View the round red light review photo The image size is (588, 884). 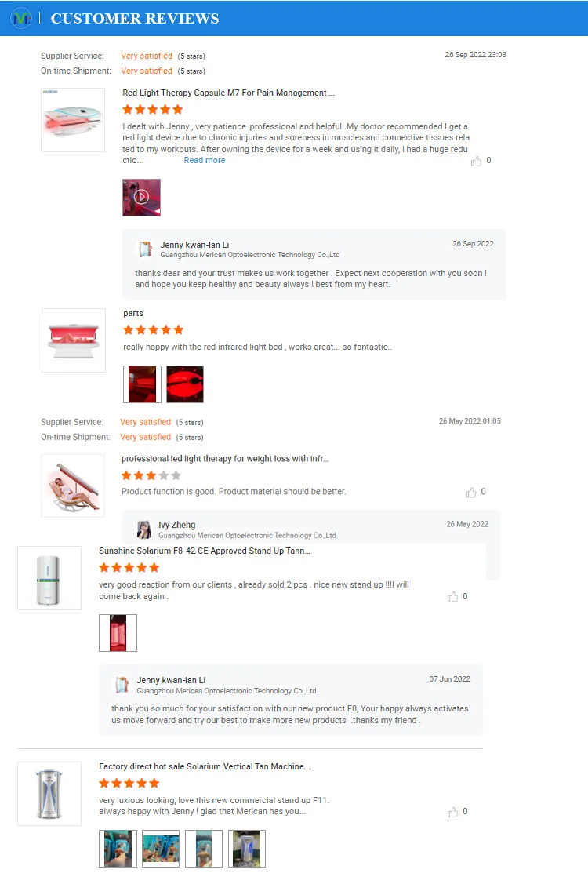coord(185,384)
